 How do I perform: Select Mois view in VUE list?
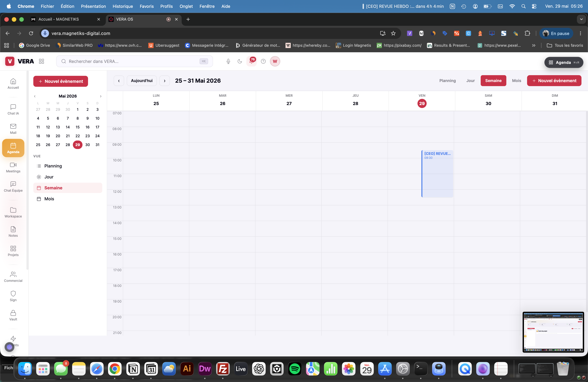(x=68, y=199)
